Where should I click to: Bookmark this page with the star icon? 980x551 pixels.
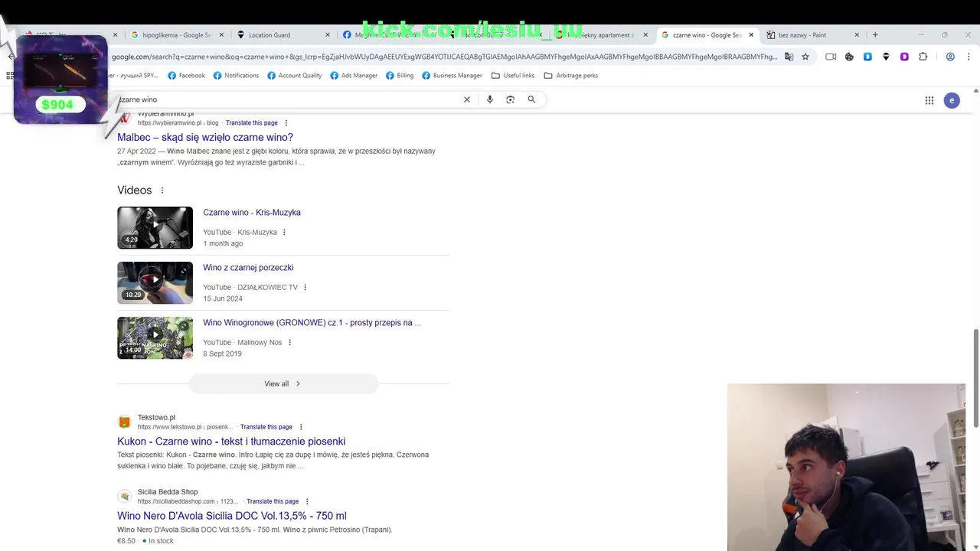click(x=805, y=57)
